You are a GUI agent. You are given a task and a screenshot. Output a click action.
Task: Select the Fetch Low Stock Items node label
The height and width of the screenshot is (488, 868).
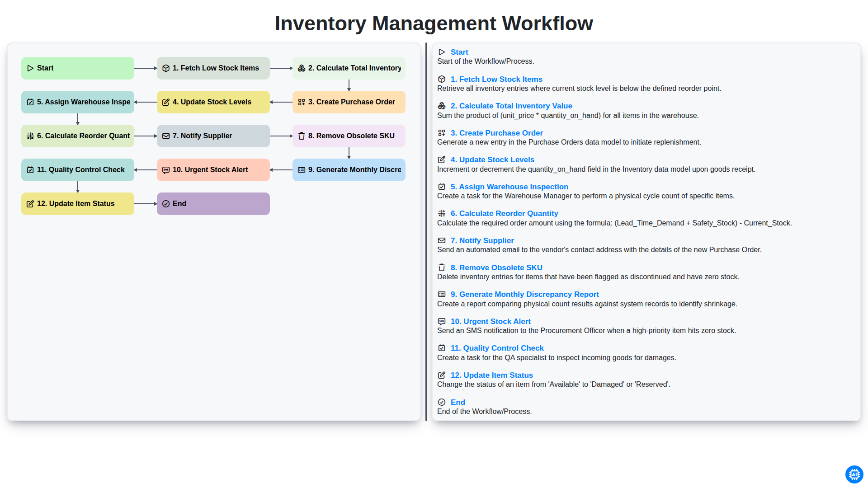(216, 68)
